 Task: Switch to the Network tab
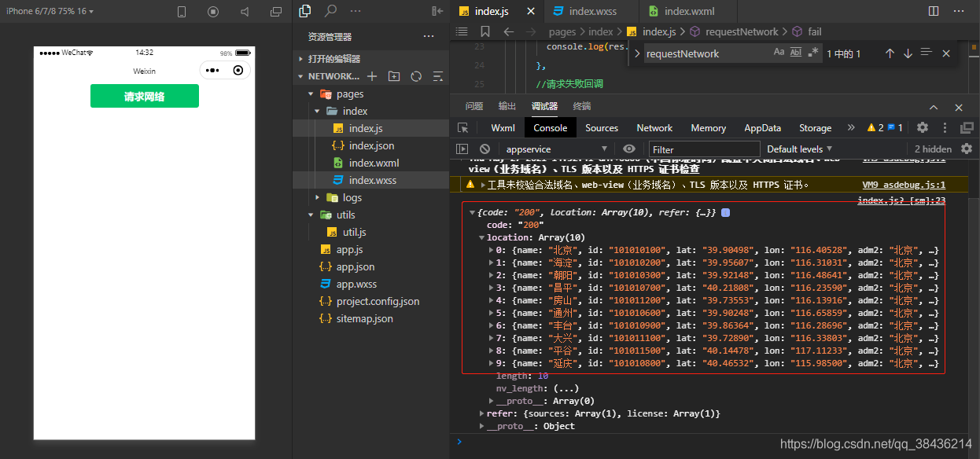654,127
